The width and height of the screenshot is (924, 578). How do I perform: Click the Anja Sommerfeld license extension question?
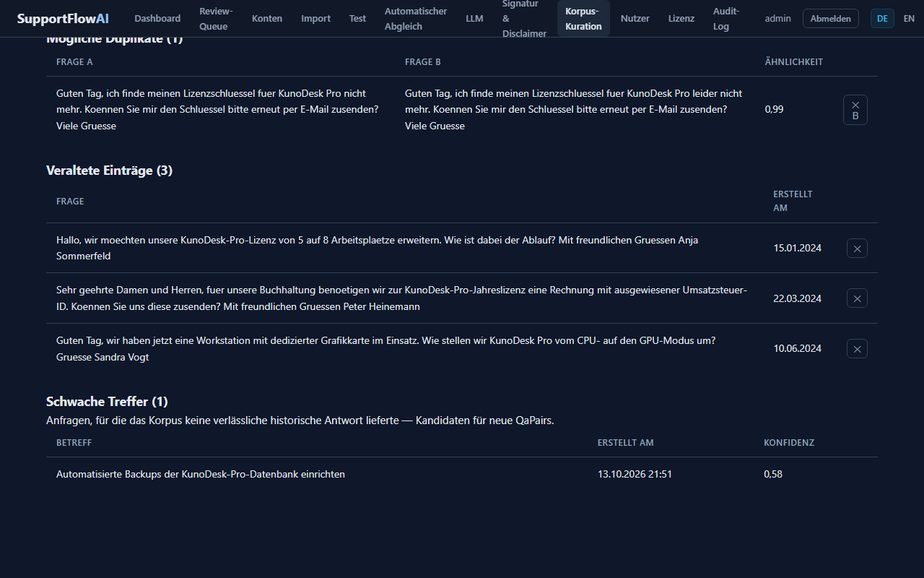(377, 248)
